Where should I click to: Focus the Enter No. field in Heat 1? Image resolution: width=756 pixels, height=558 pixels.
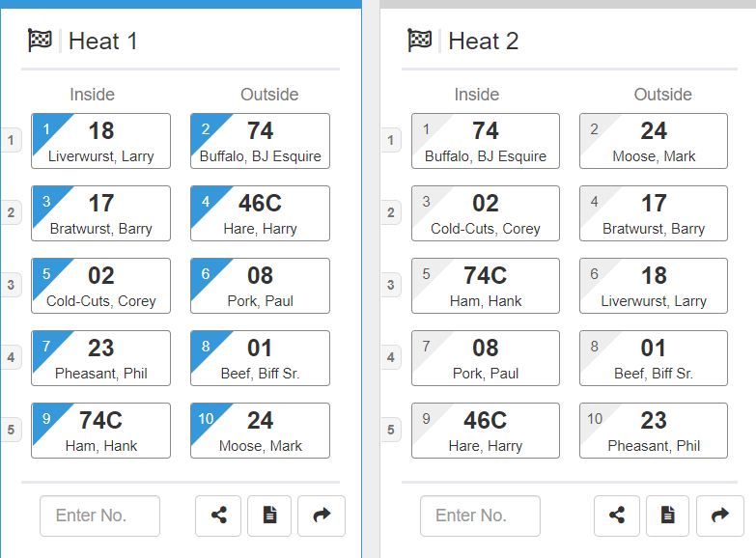(99, 516)
